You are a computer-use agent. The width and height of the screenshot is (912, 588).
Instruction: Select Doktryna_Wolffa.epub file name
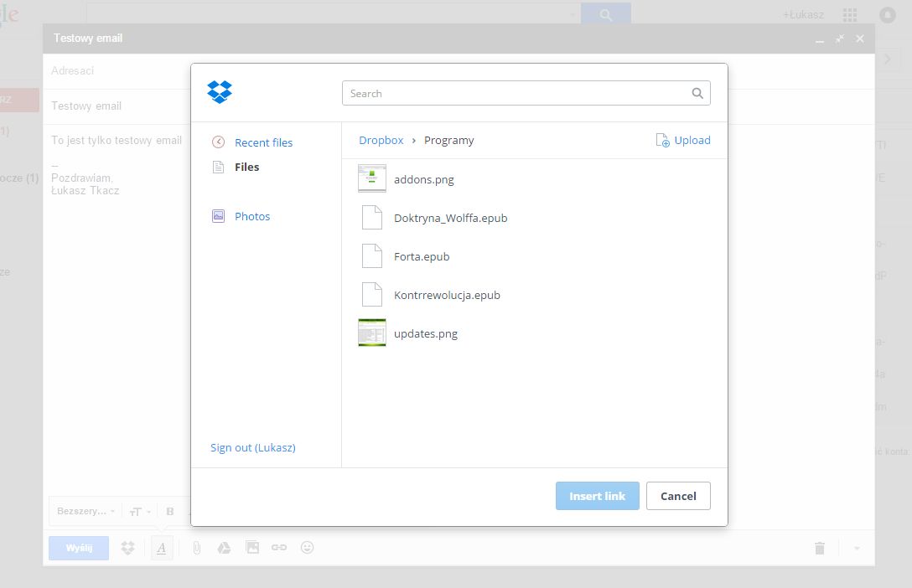pyautogui.click(x=451, y=218)
